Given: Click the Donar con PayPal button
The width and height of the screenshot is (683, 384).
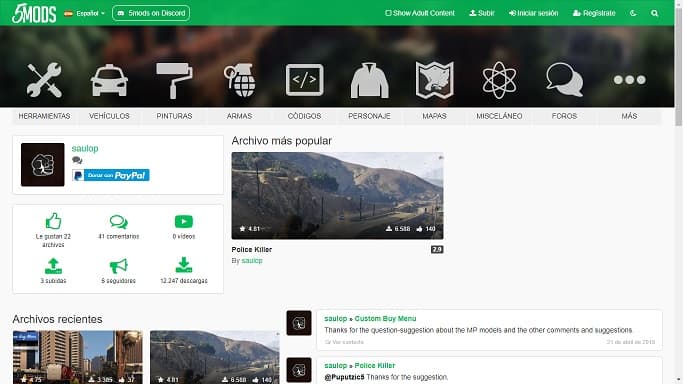Looking at the screenshot, I should tap(111, 175).
